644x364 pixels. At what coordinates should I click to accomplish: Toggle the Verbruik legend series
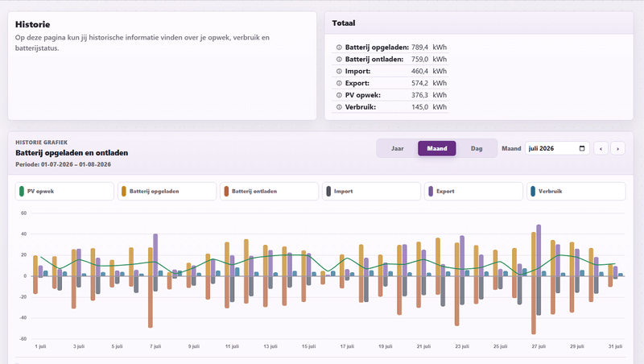tap(576, 191)
